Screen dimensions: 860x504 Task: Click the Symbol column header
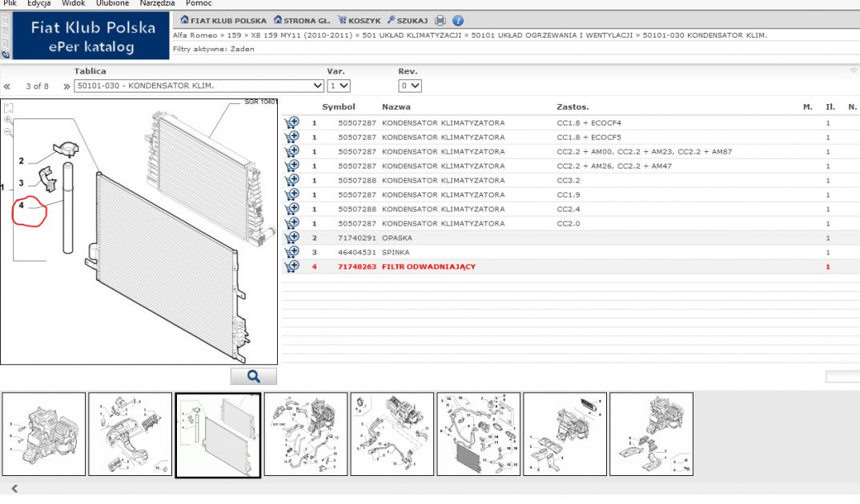pos(339,107)
